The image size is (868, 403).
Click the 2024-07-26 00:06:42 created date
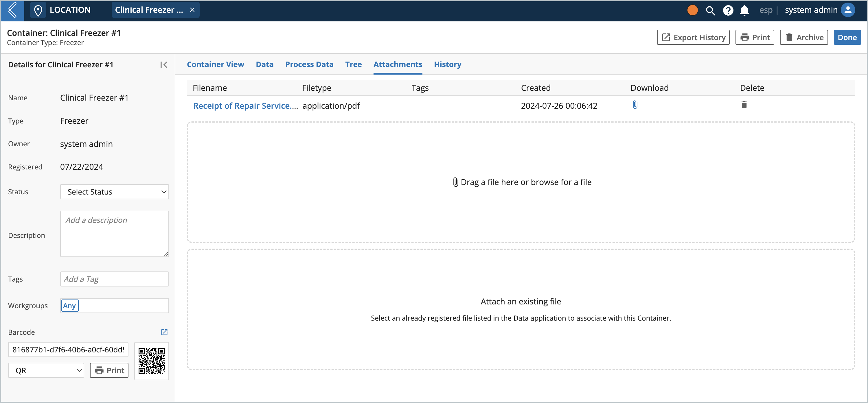559,106
